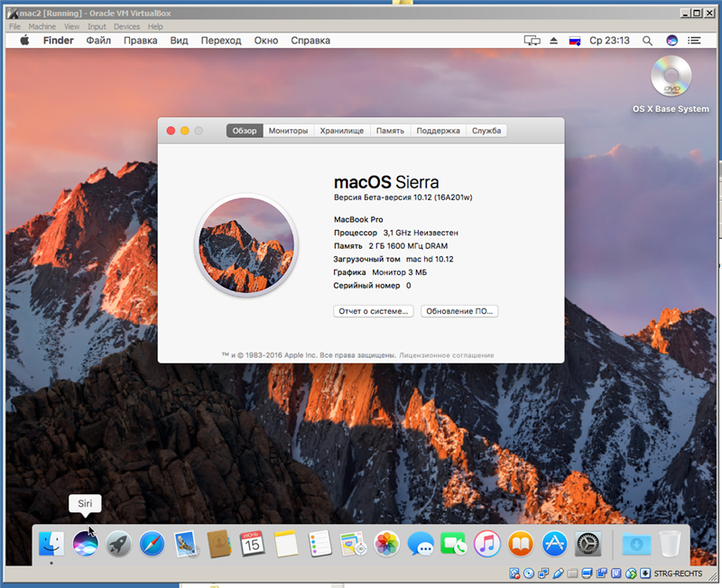This screenshot has height=588, width=722.
Task: Switch to Мониторы tab
Action: (288, 131)
